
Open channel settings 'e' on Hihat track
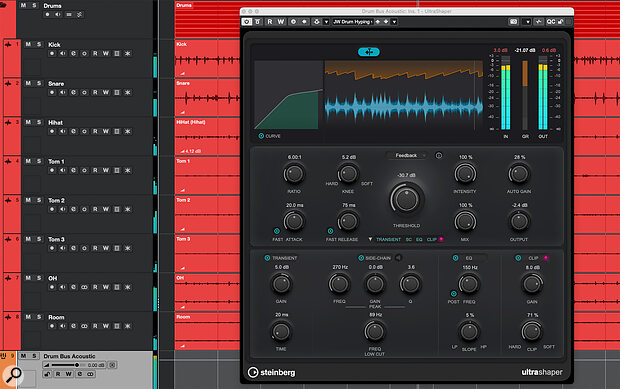pos(73,131)
